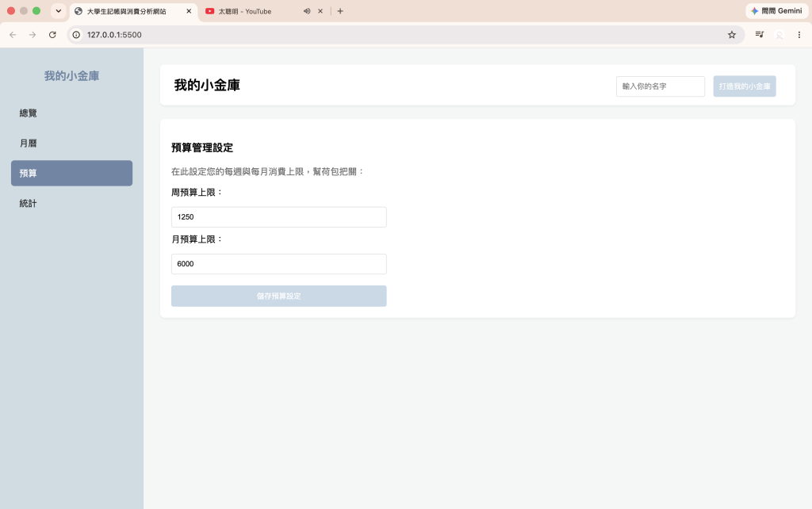Viewport: 812px width, 509px height.
Task: Click the 預算管理設定 heading
Action: tap(202, 147)
